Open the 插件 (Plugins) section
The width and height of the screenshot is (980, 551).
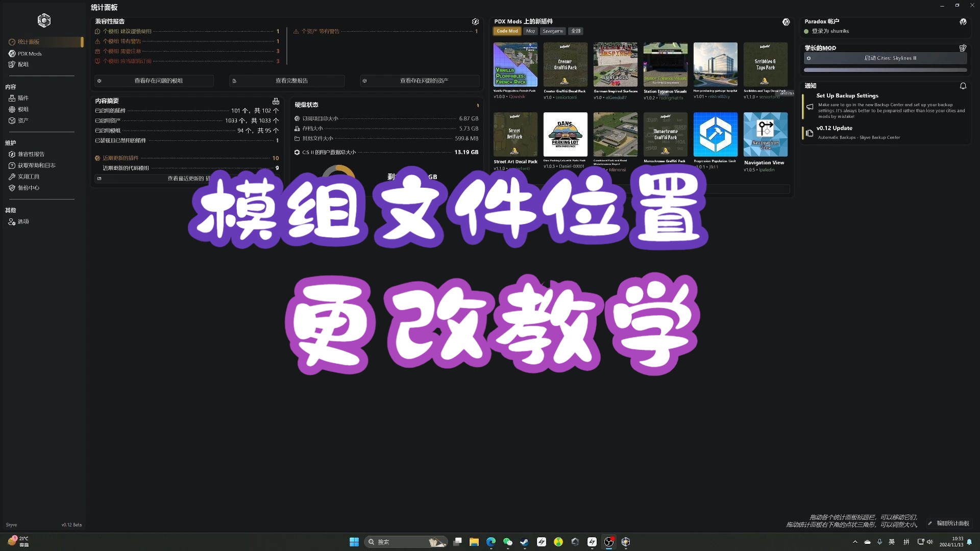[x=22, y=98]
